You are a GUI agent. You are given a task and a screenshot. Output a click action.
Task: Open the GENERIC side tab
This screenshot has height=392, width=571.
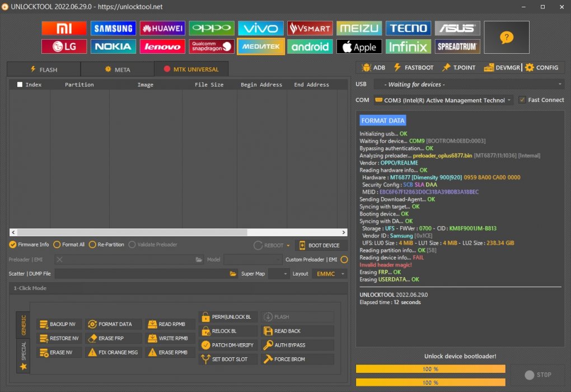(24, 325)
